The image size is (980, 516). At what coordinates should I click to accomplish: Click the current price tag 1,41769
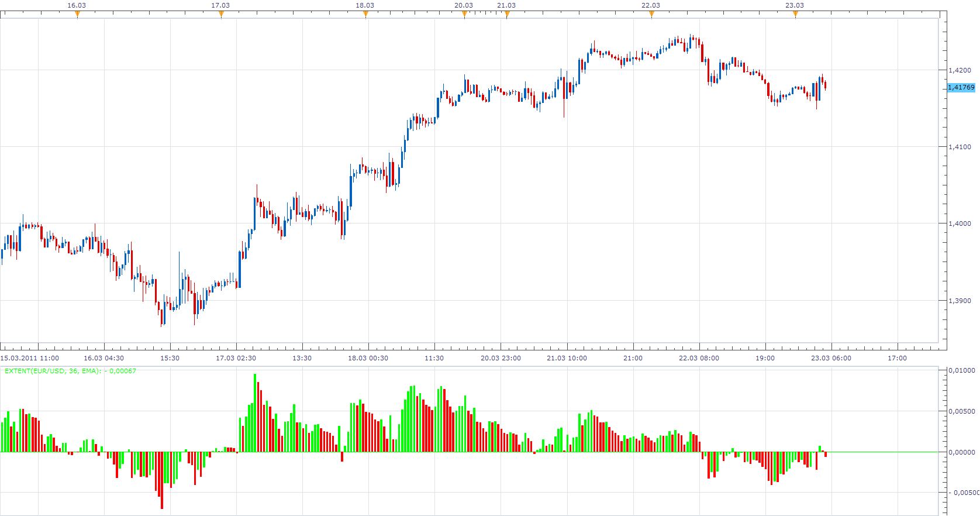tap(961, 87)
